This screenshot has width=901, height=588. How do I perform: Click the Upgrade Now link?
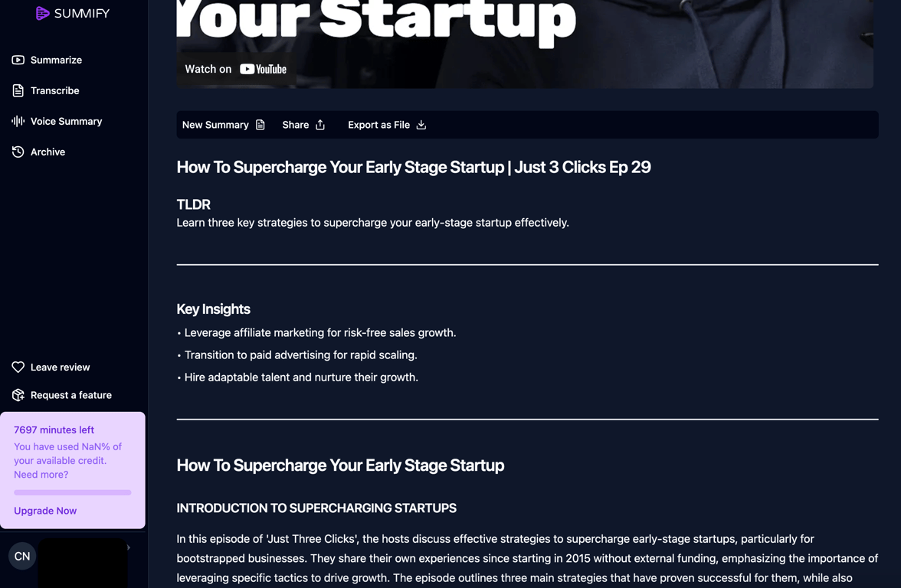45,511
